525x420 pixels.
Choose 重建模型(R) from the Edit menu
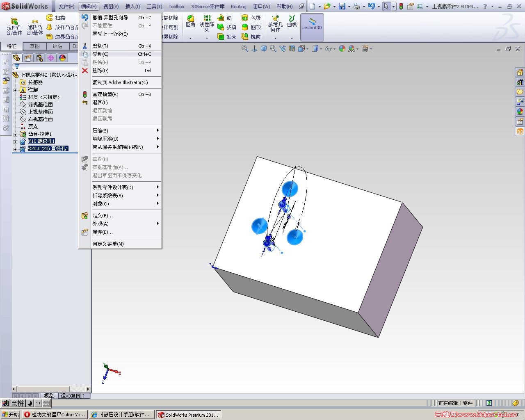[x=121, y=94]
